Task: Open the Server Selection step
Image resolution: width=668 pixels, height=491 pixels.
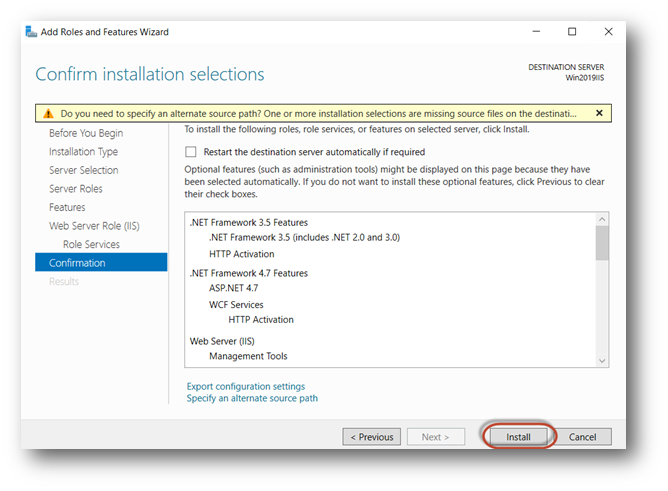Action: [x=83, y=170]
